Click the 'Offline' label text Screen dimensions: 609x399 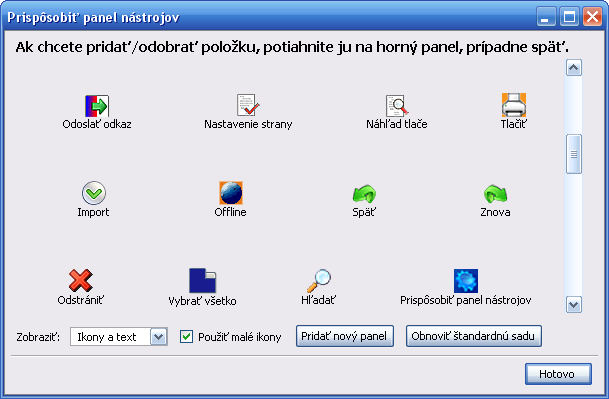point(231,212)
